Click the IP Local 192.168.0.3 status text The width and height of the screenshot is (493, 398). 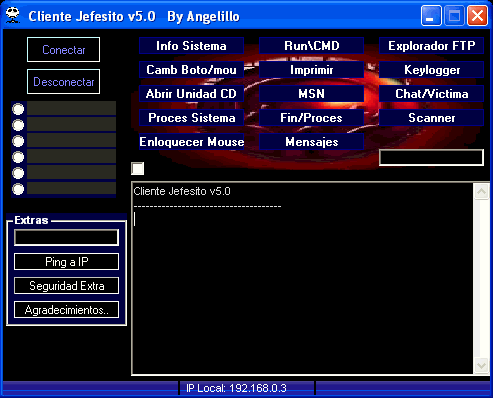[x=236, y=388]
